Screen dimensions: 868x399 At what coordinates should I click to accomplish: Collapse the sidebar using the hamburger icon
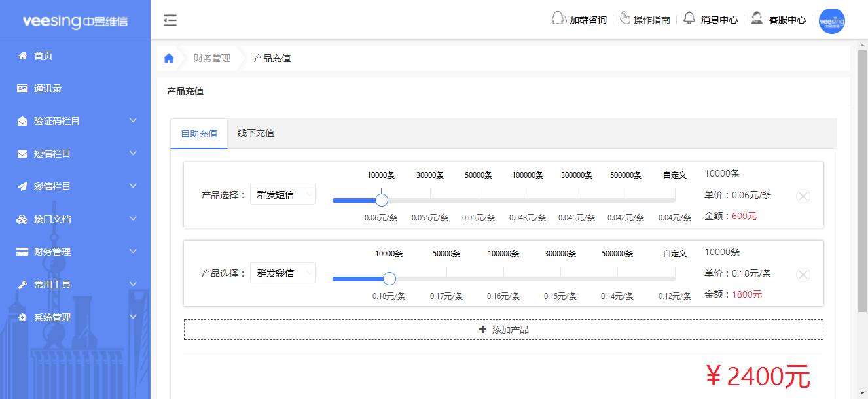tap(170, 20)
